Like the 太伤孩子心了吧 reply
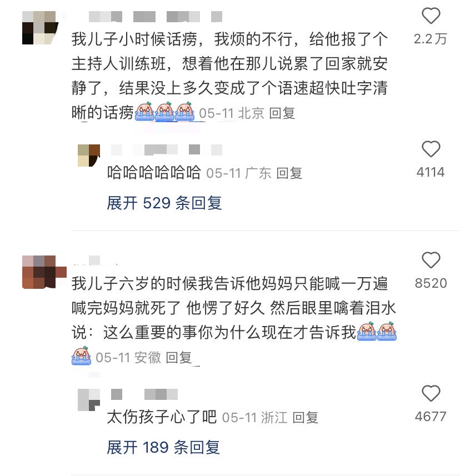The image size is (460, 476). [431, 393]
